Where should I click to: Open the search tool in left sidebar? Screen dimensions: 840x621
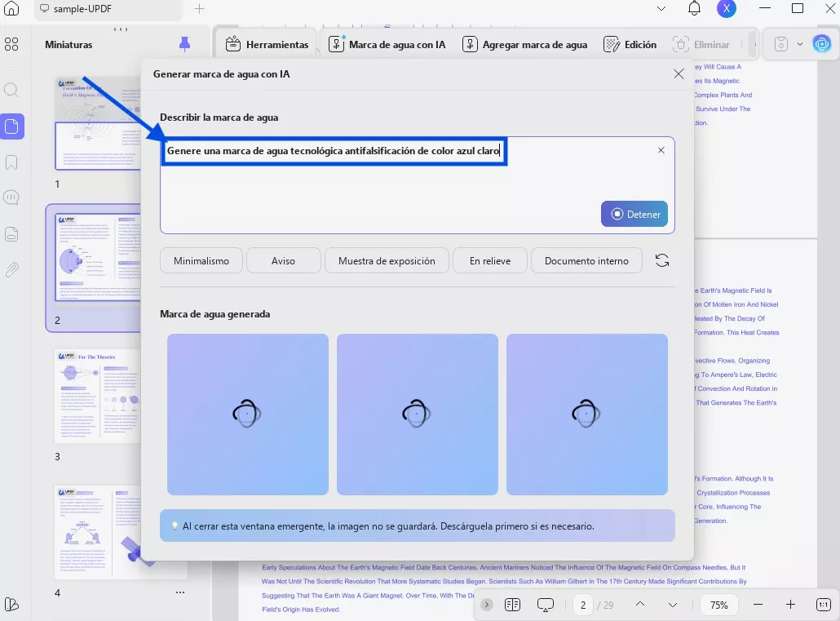11,90
